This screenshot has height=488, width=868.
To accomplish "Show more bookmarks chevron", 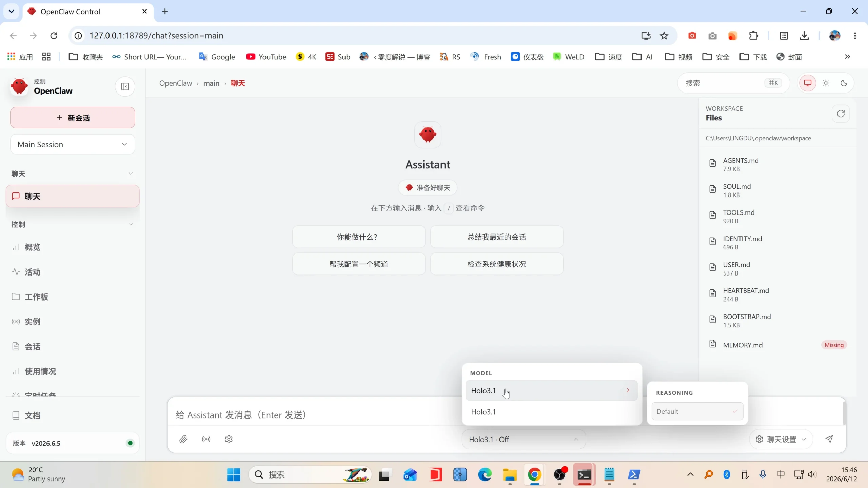I will pyautogui.click(x=847, y=57).
